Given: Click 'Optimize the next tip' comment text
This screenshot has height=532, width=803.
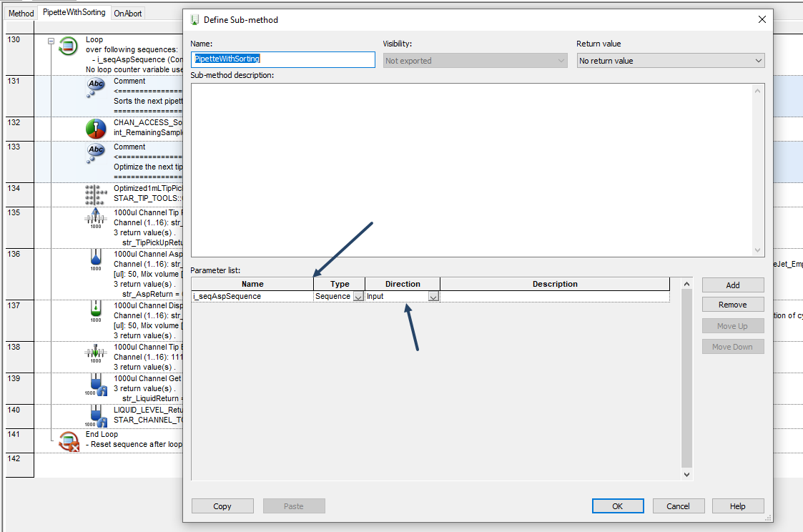Looking at the screenshot, I should pos(148,167).
